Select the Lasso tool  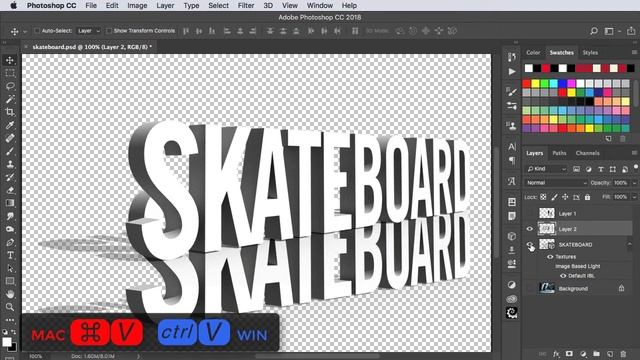(x=10, y=86)
